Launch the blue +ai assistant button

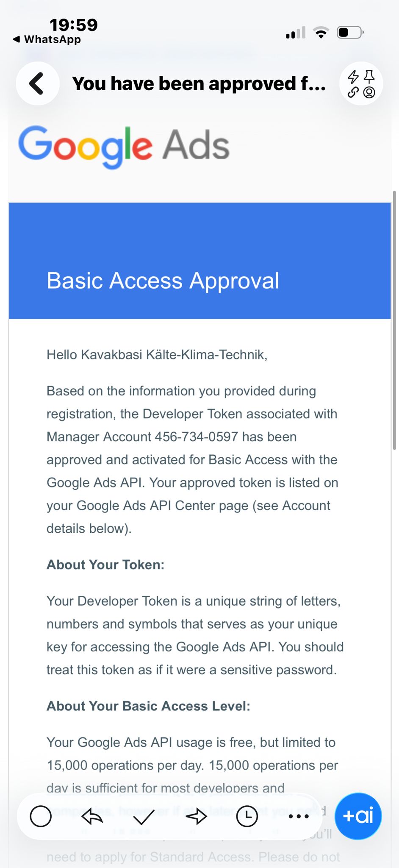pos(358,816)
